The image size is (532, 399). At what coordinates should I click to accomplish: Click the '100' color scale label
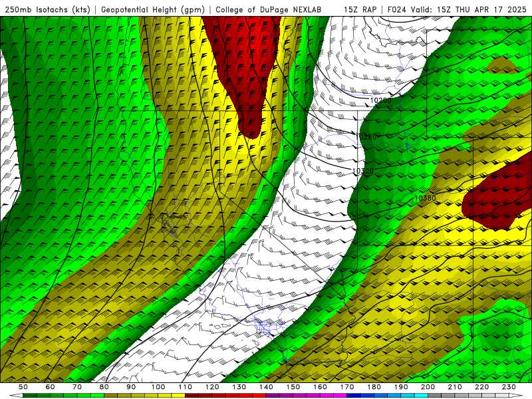[x=158, y=387]
